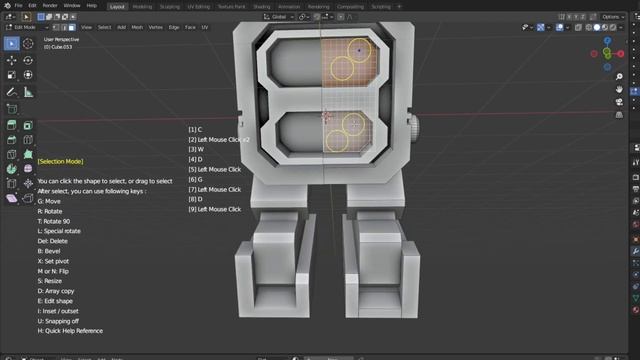This screenshot has height=360, width=640.
Task: Toggle the camera view icon
Action: click(x=619, y=102)
